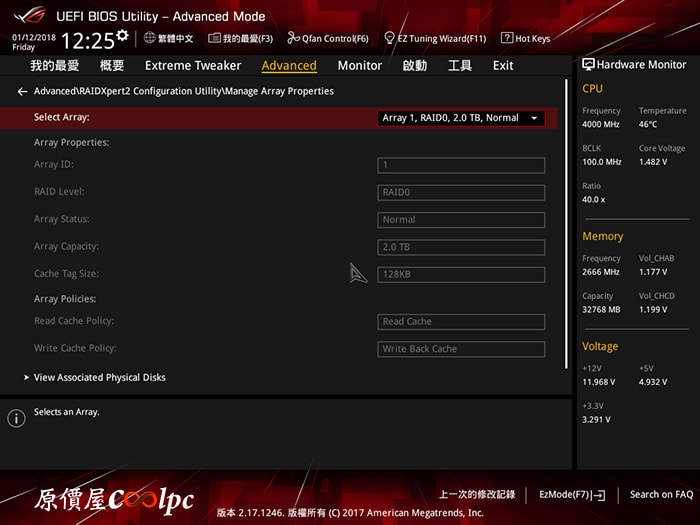
Task: Click the Array Capacity field showing 2.0 TB
Action: [461, 247]
